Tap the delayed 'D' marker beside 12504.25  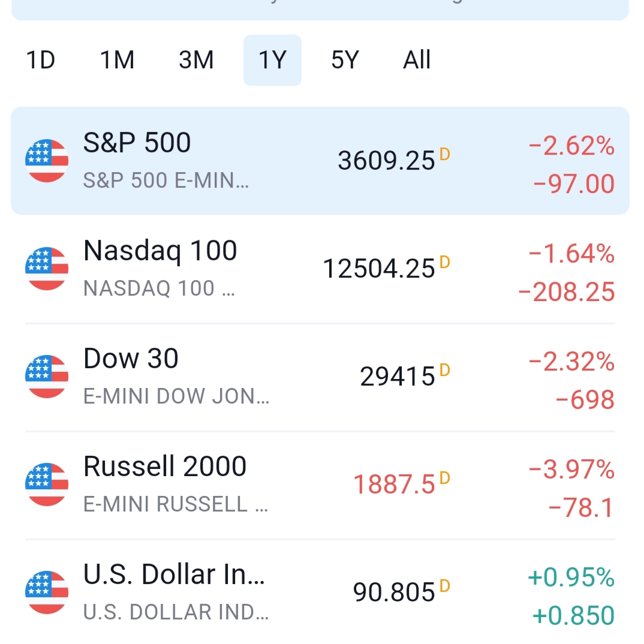pos(444,262)
